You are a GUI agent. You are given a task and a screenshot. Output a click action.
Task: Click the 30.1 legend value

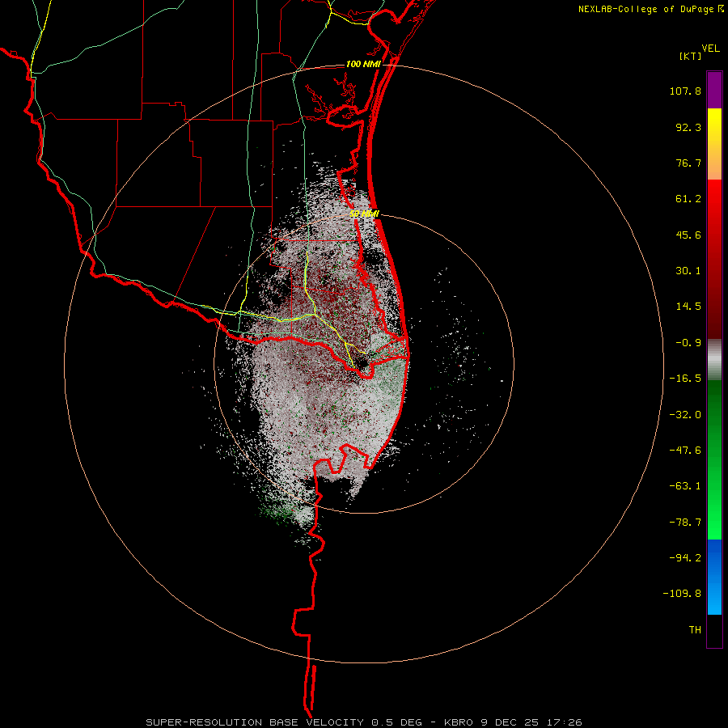pyautogui.click(x=688, y=271)
